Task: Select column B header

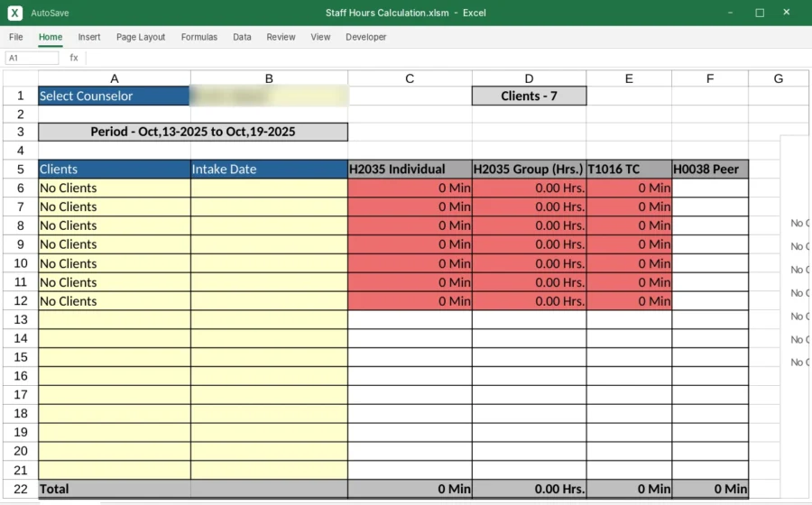Action: click(x=269, y=78)
